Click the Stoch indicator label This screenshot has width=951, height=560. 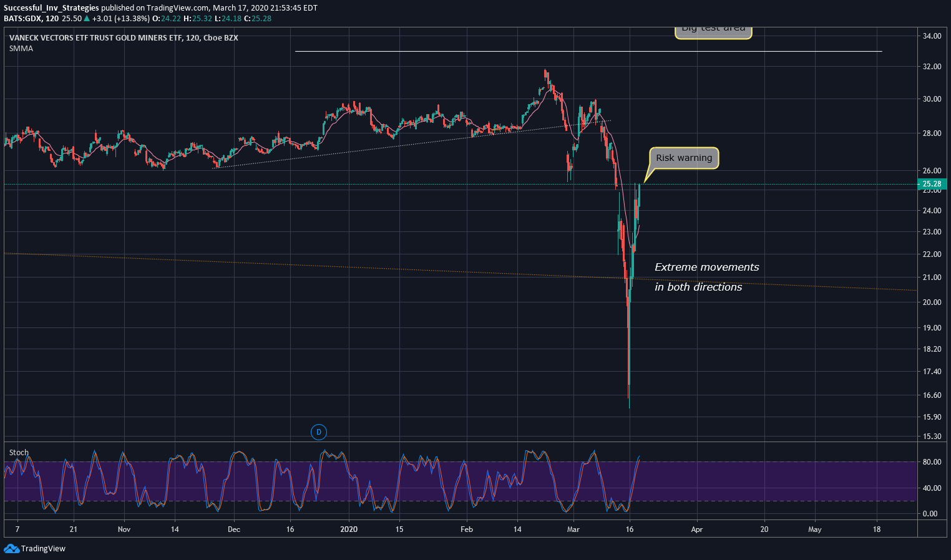(19, 452)
